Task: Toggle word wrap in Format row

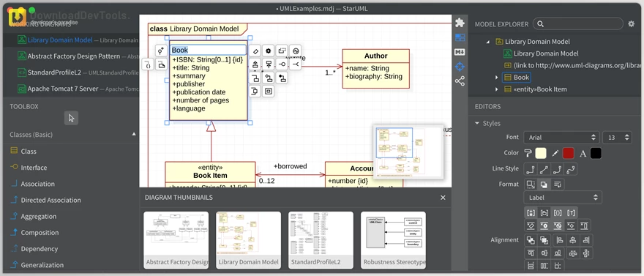Action: point(558,184)
